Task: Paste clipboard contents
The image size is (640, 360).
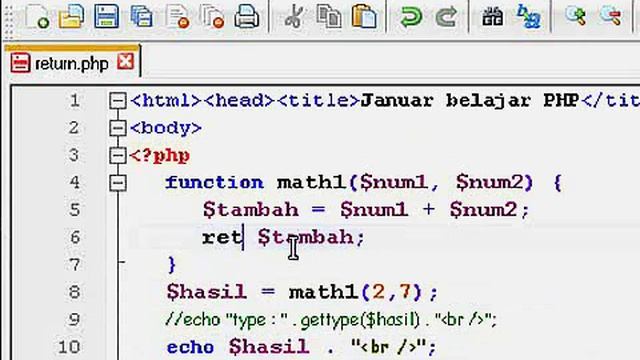Action: [364, 16]
